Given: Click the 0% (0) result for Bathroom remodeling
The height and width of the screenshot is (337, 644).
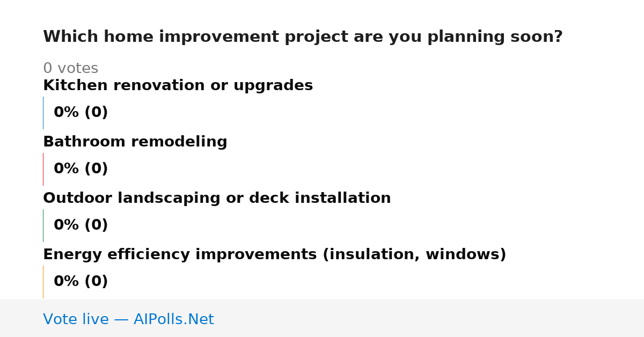Looking at the screenshot, I should click(80, 169).
